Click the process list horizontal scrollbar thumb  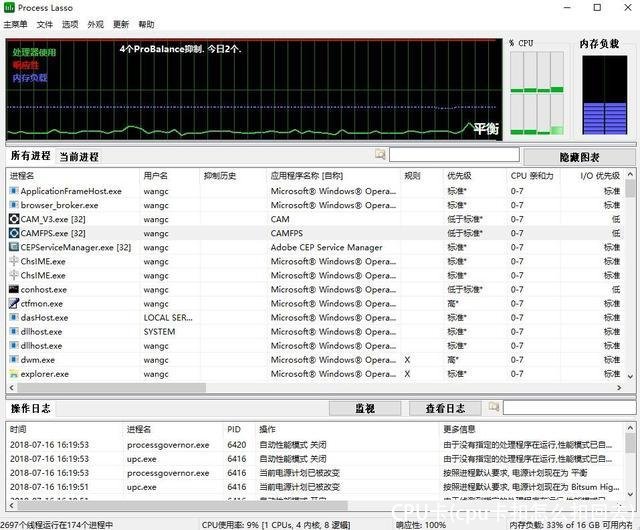[111, 387]
